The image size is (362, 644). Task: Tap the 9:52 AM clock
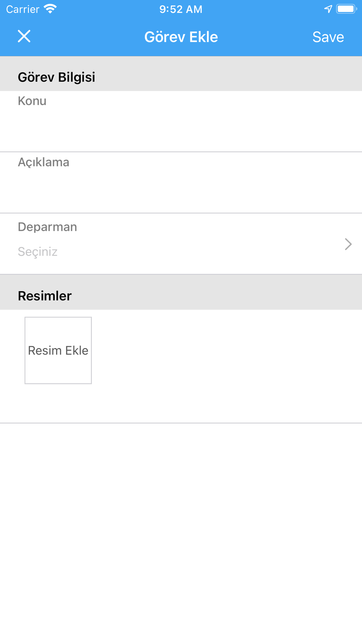point(181,9)
